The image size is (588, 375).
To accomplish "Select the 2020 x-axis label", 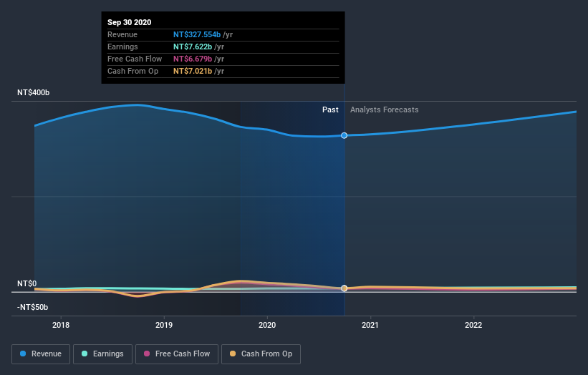I will tap(267, 325).
